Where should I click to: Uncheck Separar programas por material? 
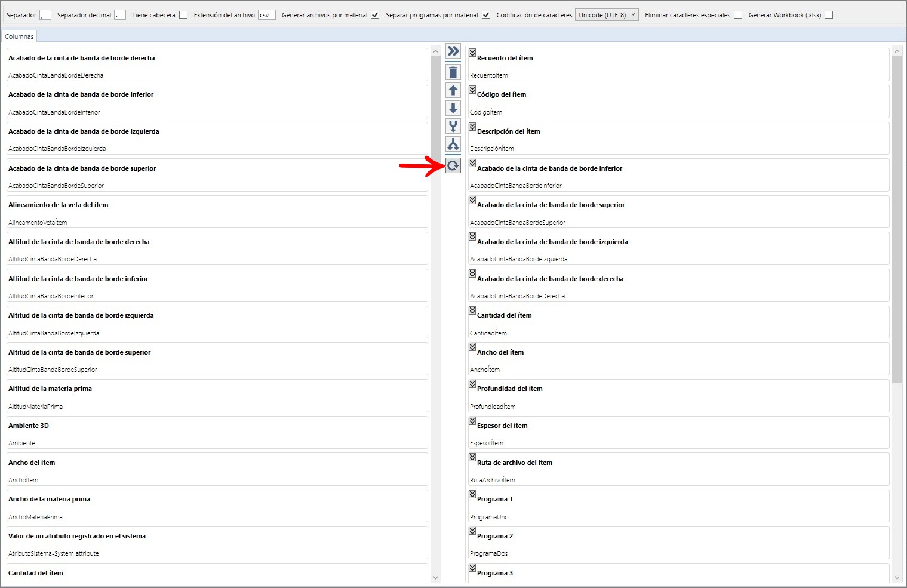point(486,15)
